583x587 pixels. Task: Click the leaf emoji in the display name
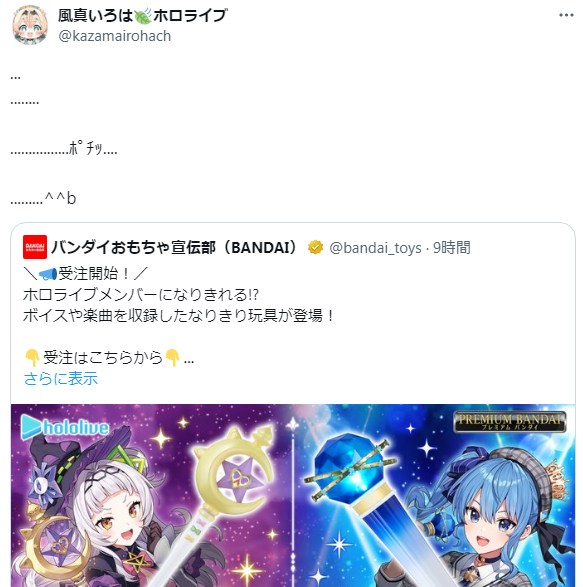(x=143, y=16)
